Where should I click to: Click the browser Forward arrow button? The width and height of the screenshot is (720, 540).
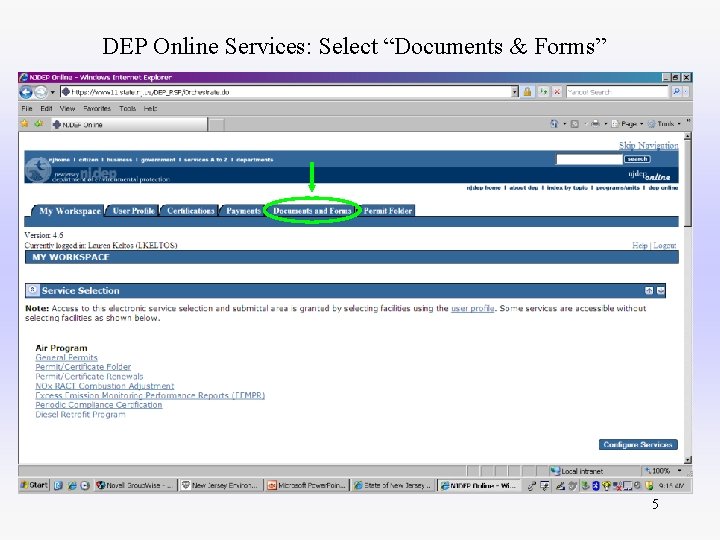pos(41,92)
